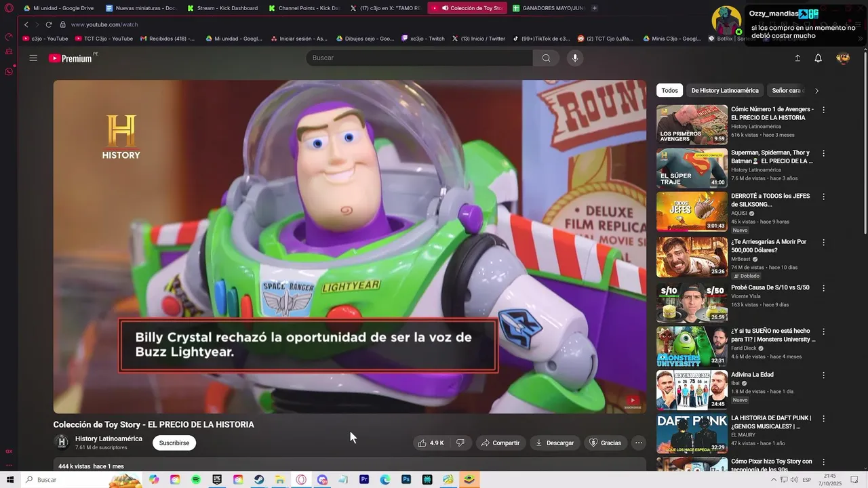Switch to Stream - Kick Dashboard tab
Screen dimensions: 868x488
[x=222, y=8]
